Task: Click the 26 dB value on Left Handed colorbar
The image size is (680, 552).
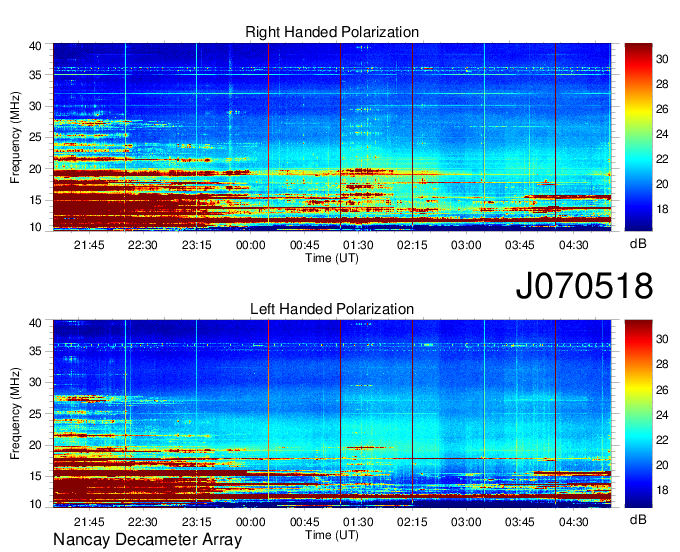Action: coord(662,390)
